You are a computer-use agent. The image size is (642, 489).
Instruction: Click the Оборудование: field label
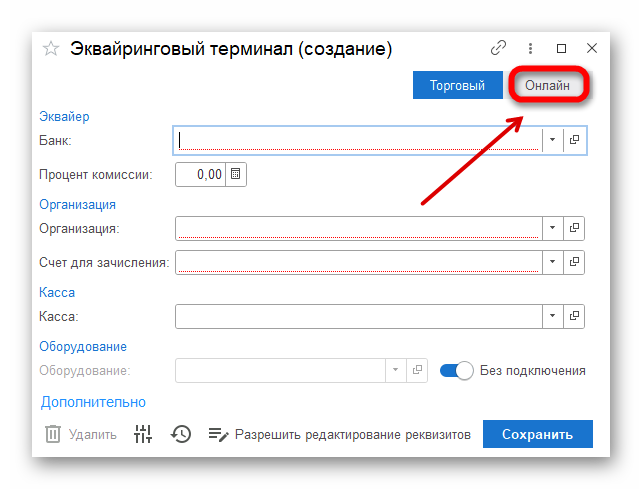click(85, 370)
